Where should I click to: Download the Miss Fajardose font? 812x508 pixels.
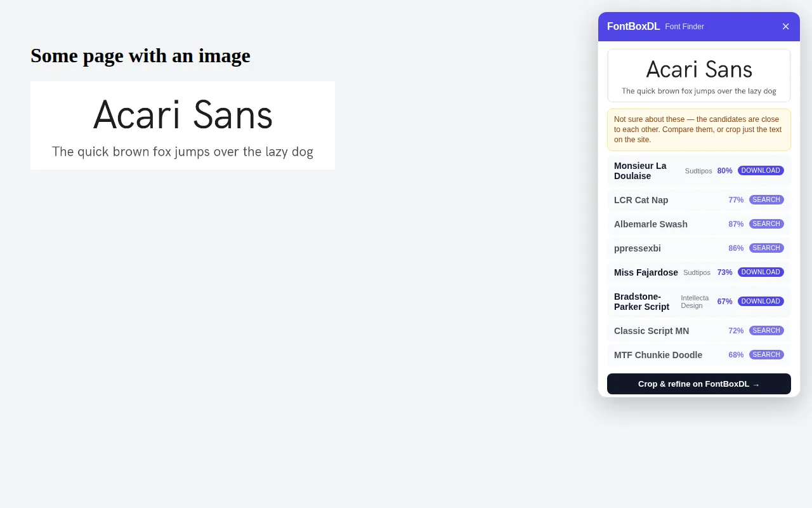coord(761,272)
